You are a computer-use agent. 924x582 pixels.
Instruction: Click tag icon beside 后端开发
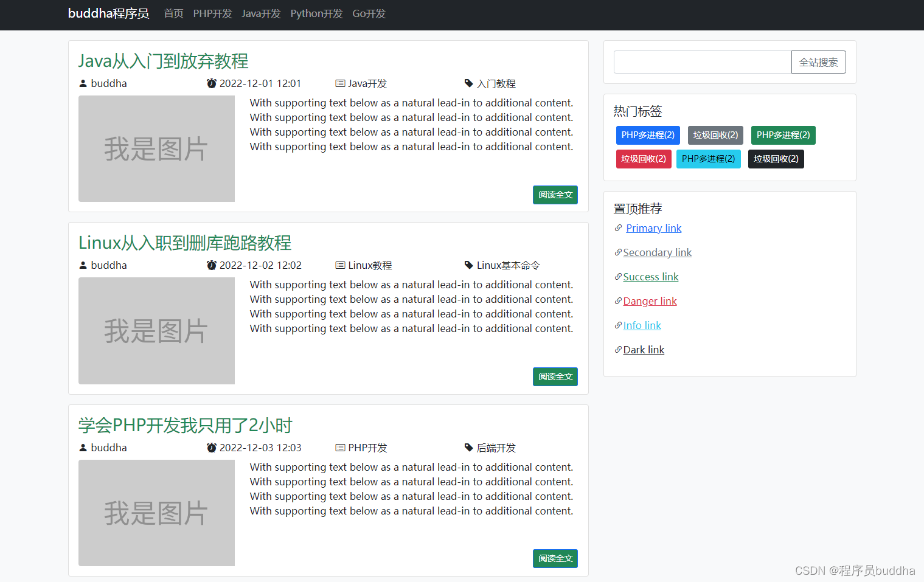point(468,448)
